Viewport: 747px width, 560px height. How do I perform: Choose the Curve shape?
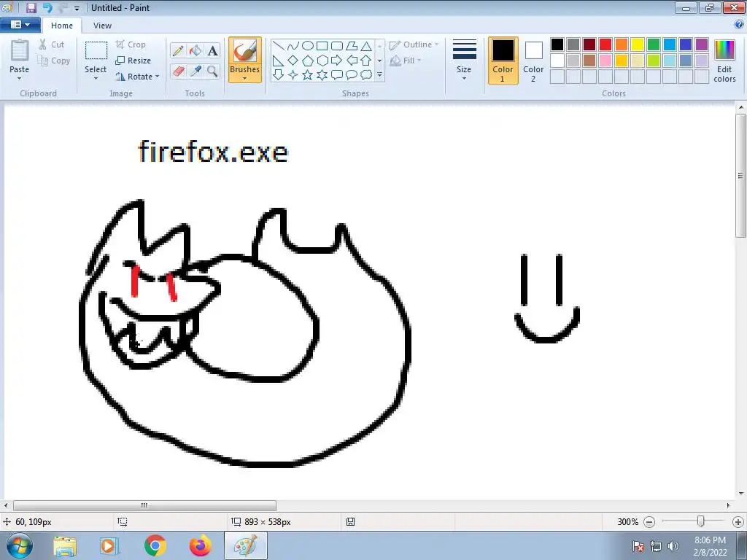coord(293,46)
